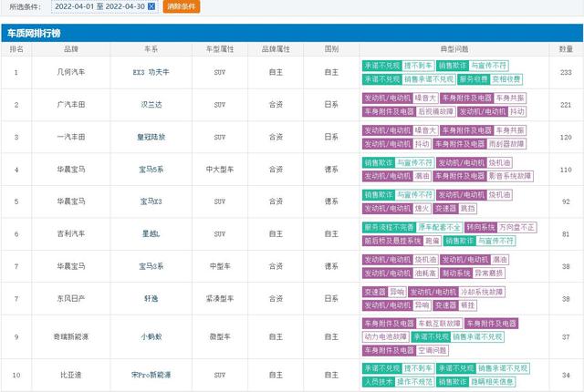Click the 熄火 issue tag
Image resolution: width=584 pixels, height=392 pixels.
(x=422, y=208)
